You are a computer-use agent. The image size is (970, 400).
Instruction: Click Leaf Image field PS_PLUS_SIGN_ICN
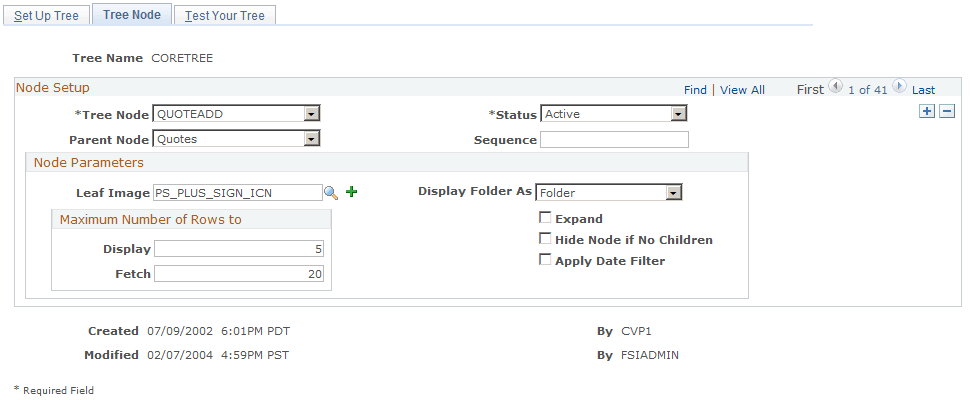pos(238,193)
